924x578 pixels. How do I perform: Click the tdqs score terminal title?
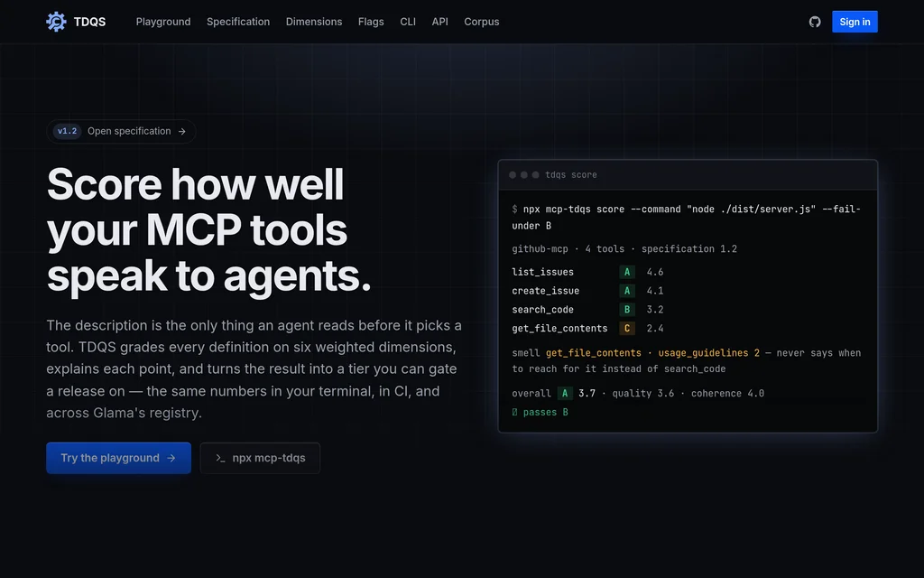571,175
